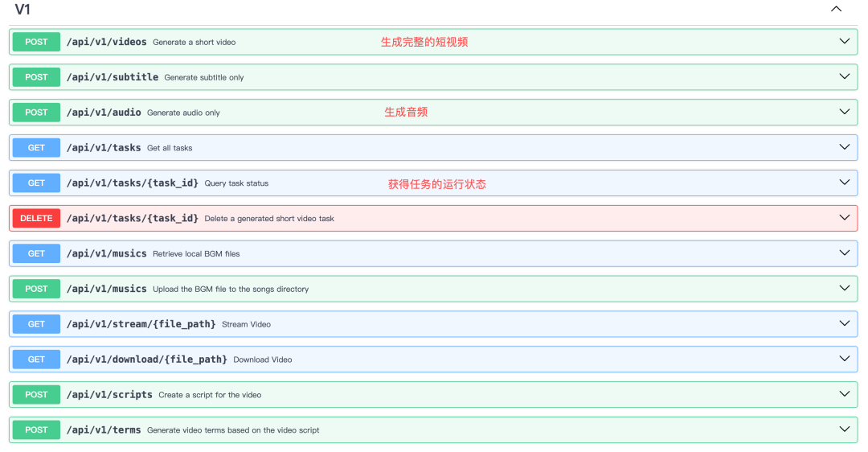Expand the POST /api/v1/videos row chevron
868x452 pixels.
click(x=844, y=42)
